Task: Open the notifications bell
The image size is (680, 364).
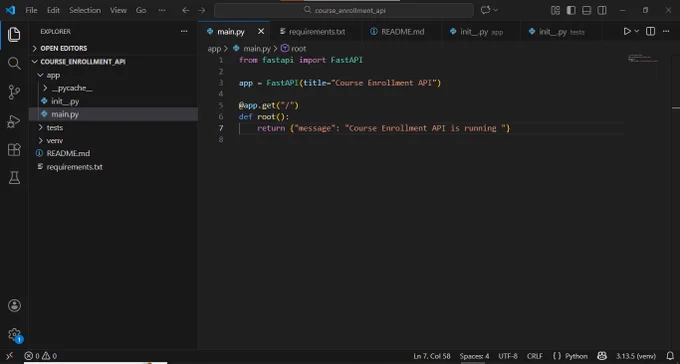Action: pos(670,356)
